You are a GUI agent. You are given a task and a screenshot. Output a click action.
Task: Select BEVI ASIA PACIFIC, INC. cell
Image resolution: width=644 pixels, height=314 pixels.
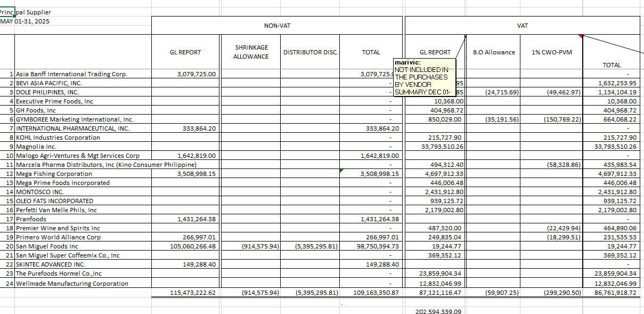coord(83,83)
